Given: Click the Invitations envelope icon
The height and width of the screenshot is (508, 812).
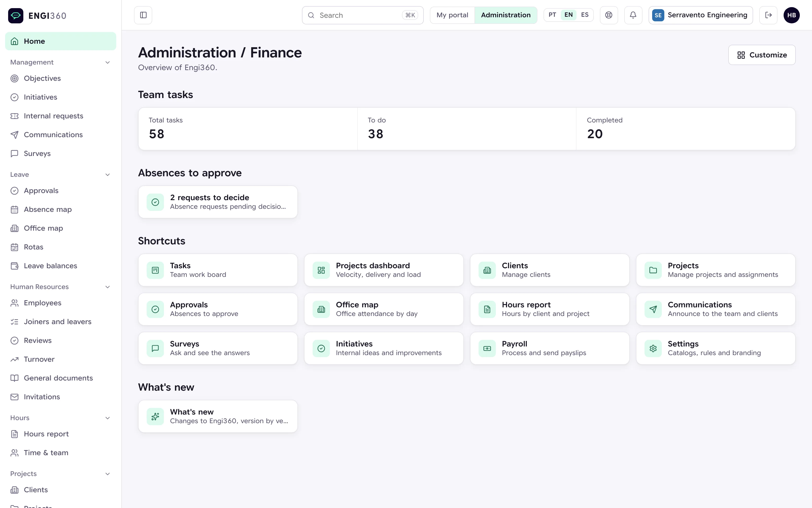Looking at the screenshot, I should point(14,397).
